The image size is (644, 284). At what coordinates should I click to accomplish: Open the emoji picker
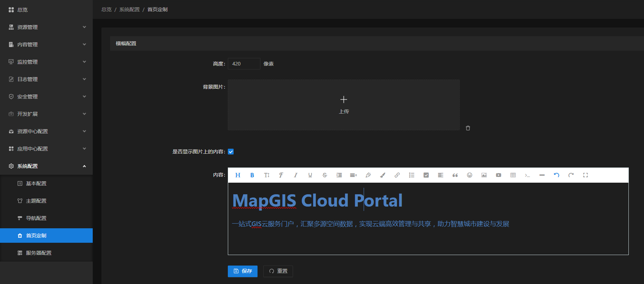469,175
